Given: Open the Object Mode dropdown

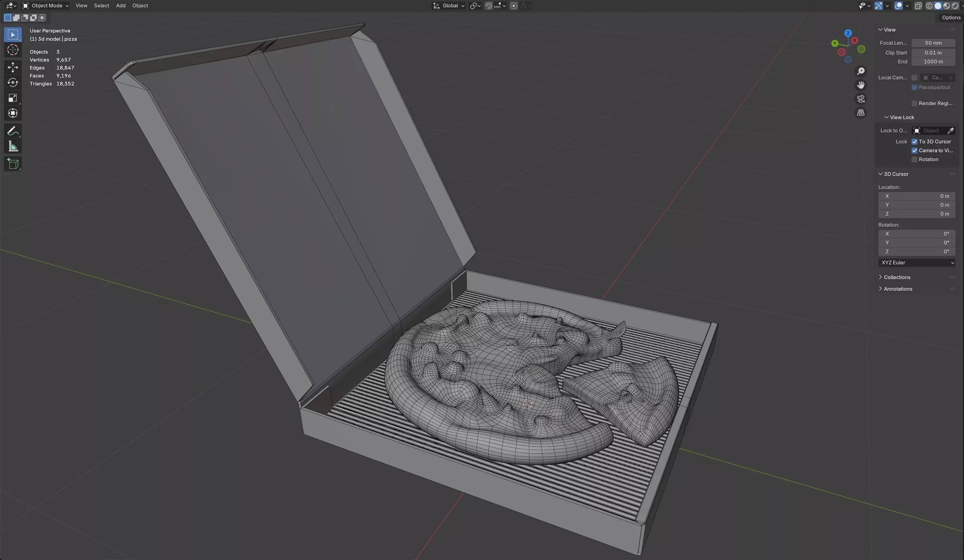Looking at the screenshot, I should click(x=45, y=6).
